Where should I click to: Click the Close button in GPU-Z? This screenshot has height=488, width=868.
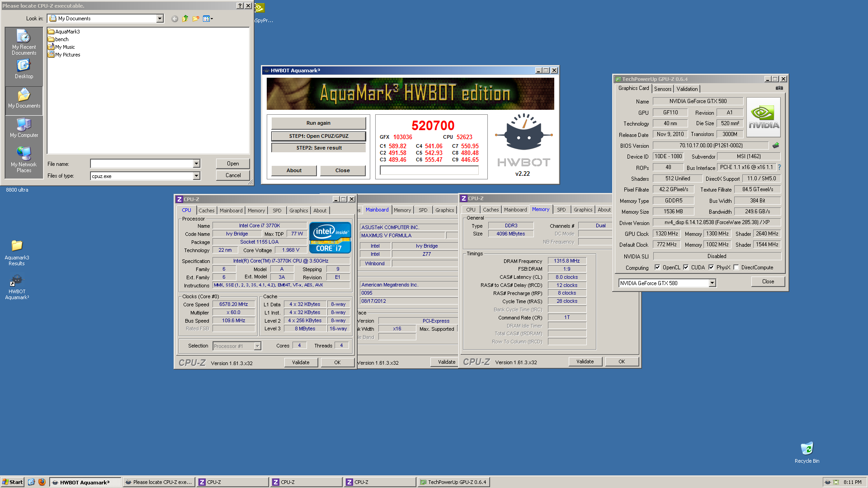(768, 282)
